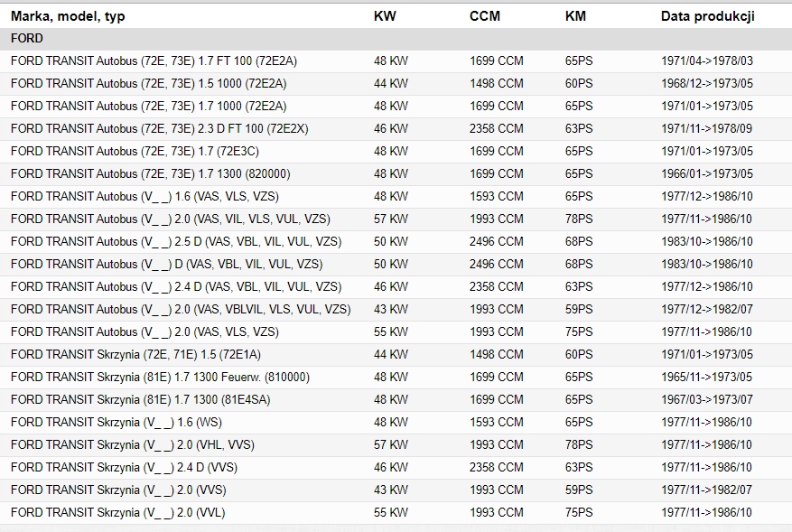Image resolution: width=792 pixels, height=532 pixels.
Task: Choose Transit Skrzynia 2.0 (VVL) row
Action: 118,513
